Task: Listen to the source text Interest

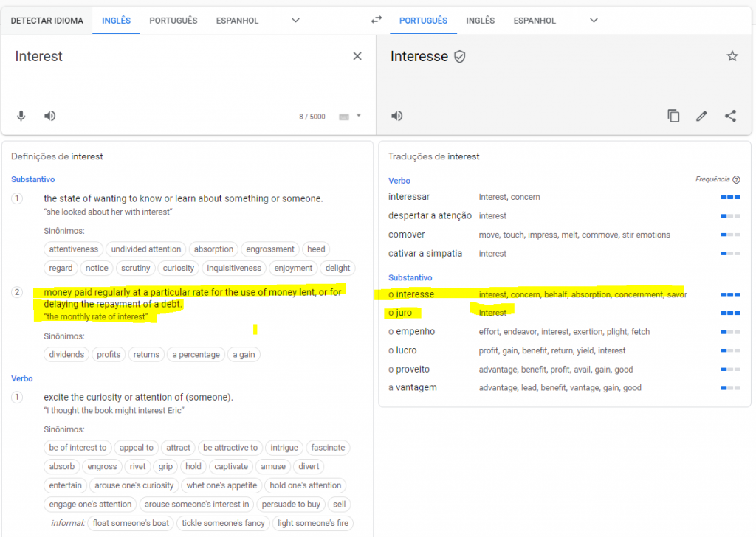Action: coord(49,116)
